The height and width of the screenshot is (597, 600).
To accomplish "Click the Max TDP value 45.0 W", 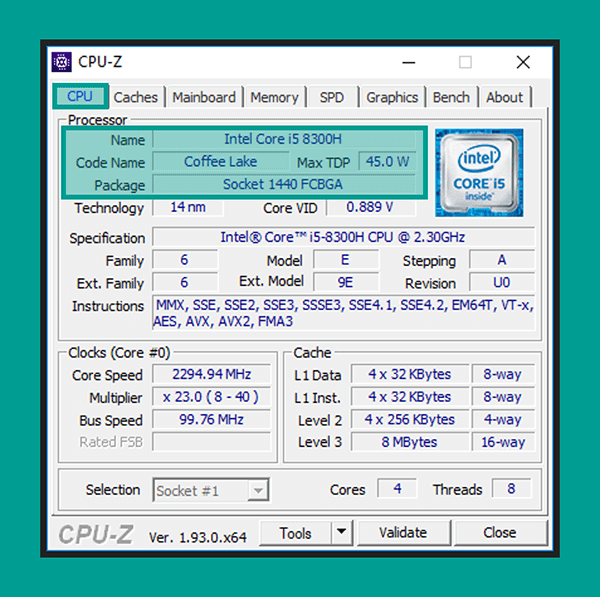I will point(387,161).
